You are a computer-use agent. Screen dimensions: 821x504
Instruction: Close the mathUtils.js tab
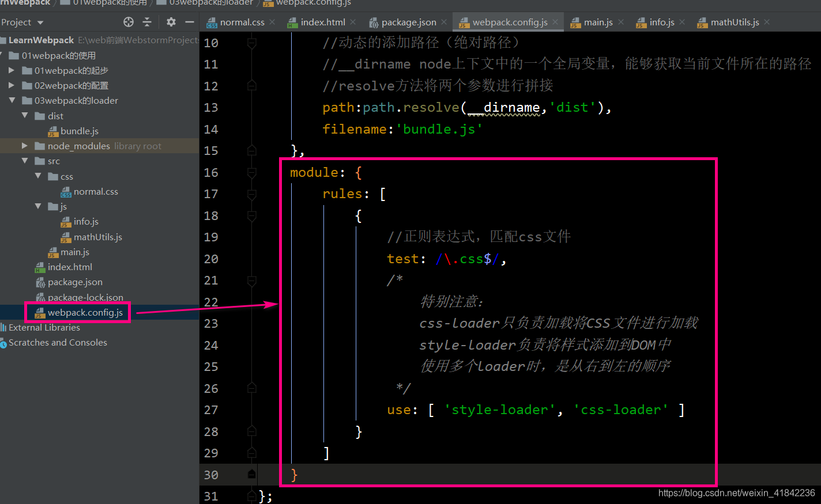point(767,22)
